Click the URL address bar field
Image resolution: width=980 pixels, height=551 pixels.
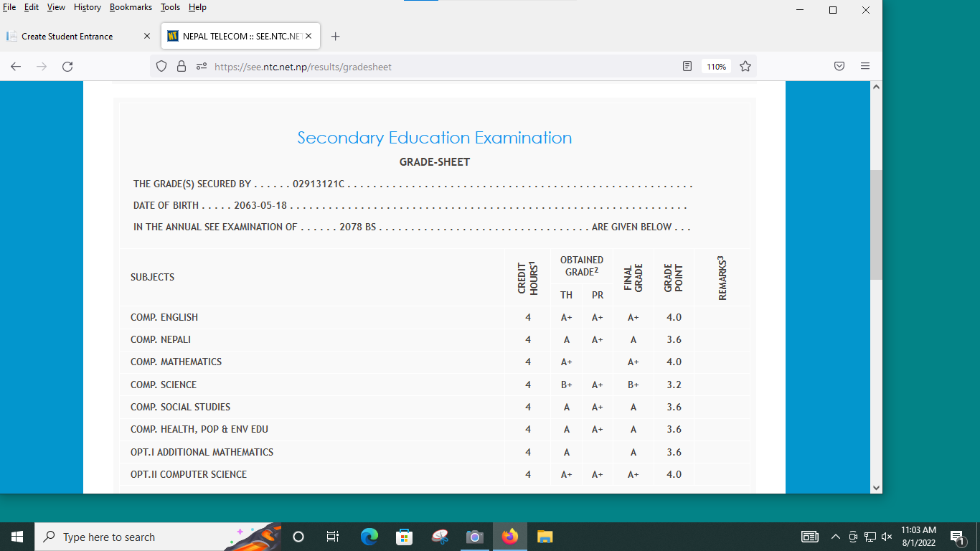pos(430,67)
